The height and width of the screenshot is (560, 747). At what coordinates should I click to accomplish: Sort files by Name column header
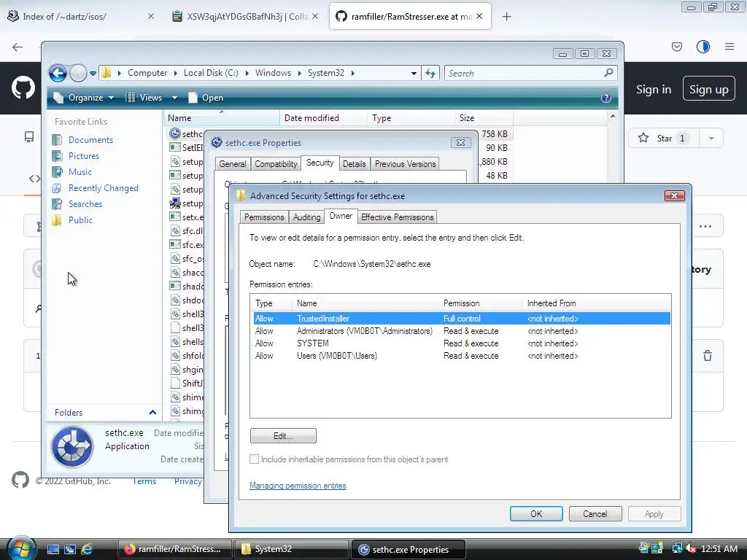point(222,118)
